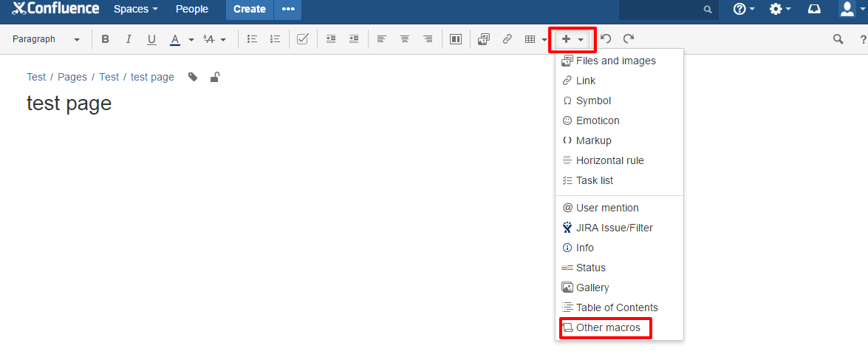Insert Table of Contents macro

[620, 307]
